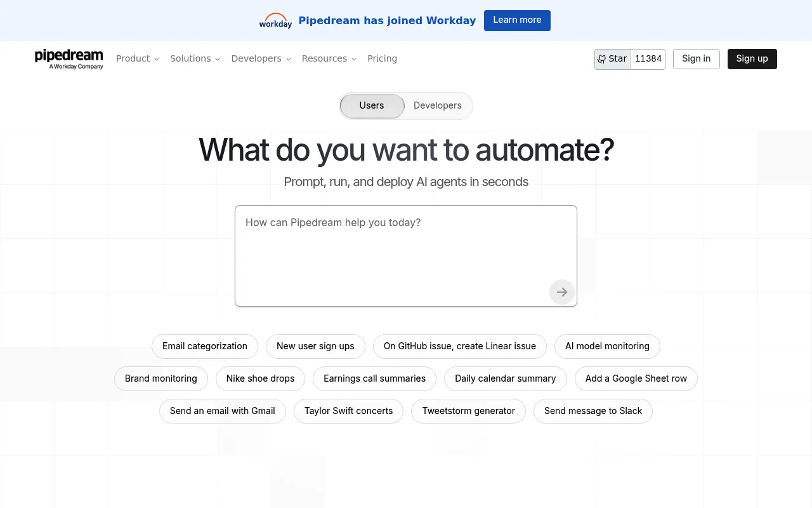
Task: Switch to the Users view
Action: click(x=372, y=106)
